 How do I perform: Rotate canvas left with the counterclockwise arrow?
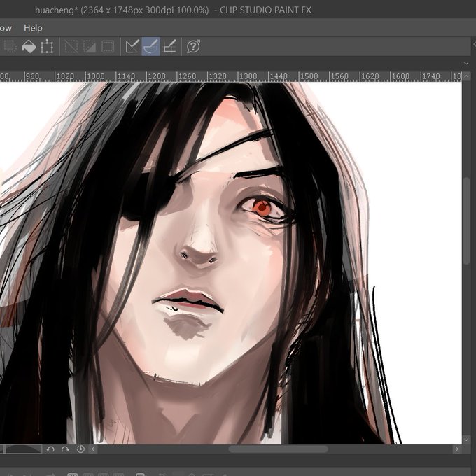(x=50, y=449)
